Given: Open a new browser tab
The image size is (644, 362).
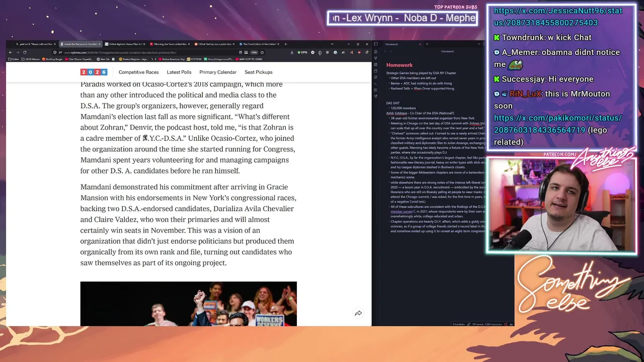Looking at the screenshot, I should pyautogui.click(x=286, y=44).
